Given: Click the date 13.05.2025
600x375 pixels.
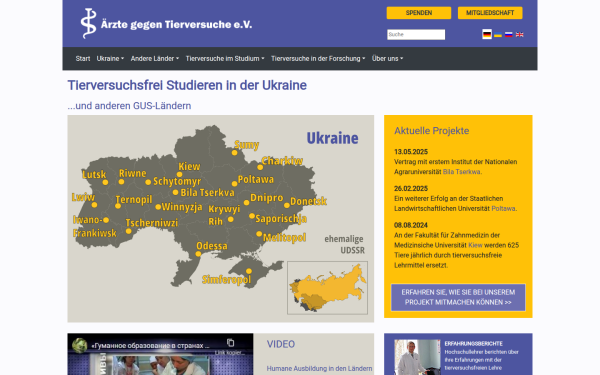Looking at the screenshot, I should tap(411, 152).
